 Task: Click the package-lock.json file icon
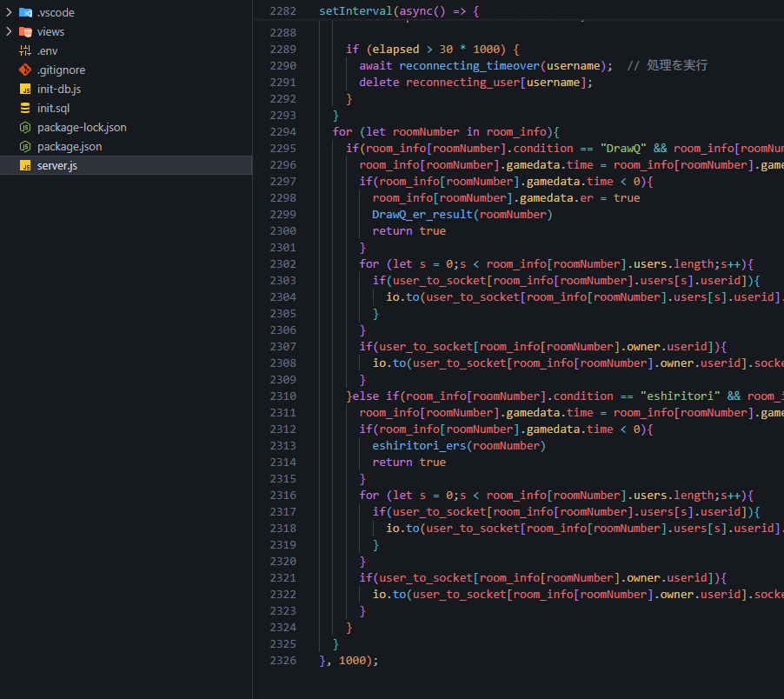[x=24, y=127]
